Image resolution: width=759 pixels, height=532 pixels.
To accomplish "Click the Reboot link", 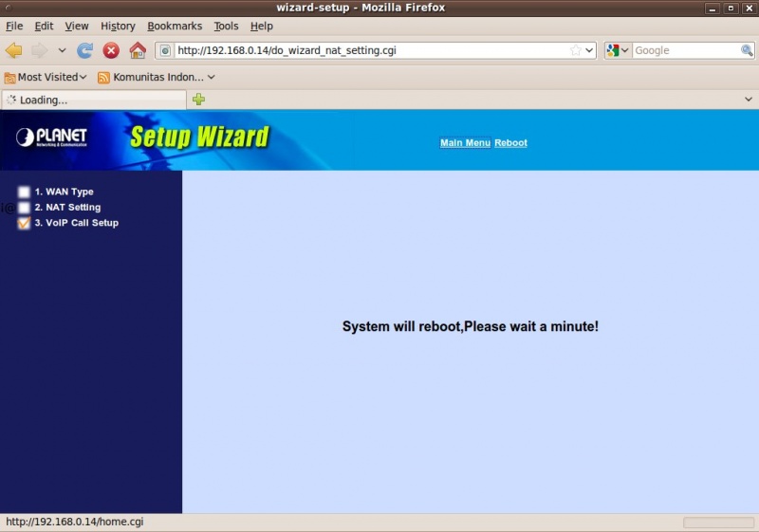I will click(x=510, y=142).
